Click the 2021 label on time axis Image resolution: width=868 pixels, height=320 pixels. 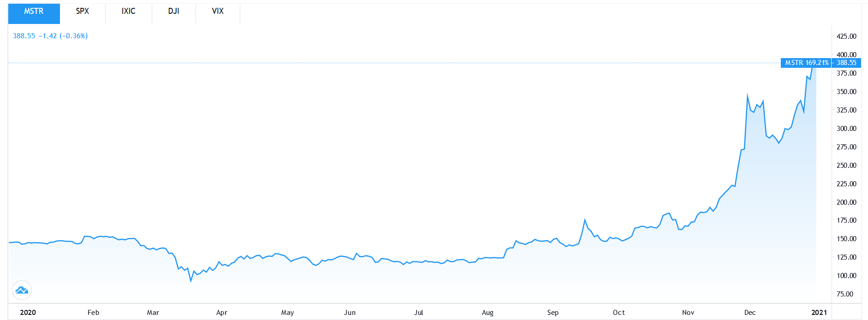click(819, 313)
